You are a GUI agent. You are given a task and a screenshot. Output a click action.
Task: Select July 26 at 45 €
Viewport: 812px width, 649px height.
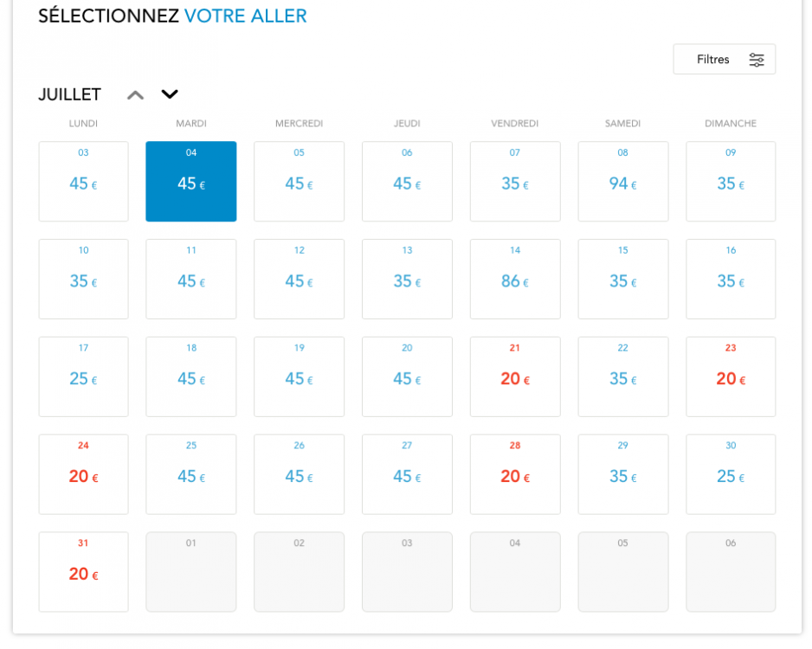coord(299,475)
